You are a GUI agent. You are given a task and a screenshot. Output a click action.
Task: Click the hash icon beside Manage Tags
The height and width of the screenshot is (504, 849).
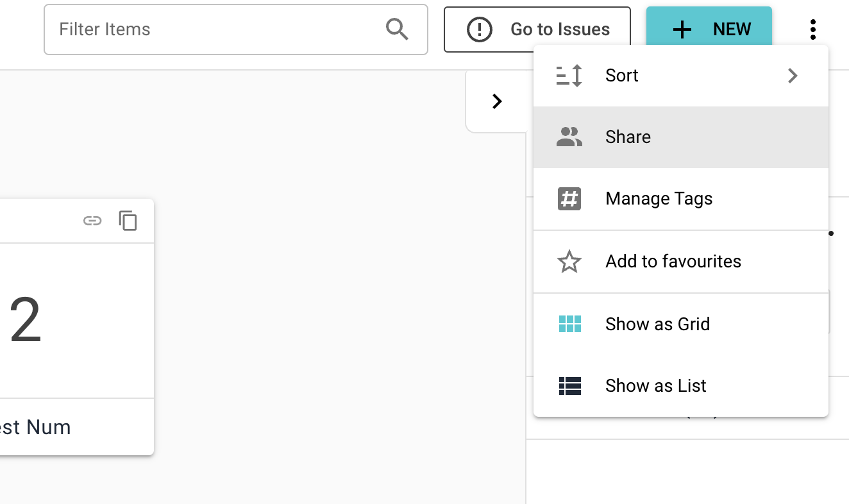coord(569,199)
